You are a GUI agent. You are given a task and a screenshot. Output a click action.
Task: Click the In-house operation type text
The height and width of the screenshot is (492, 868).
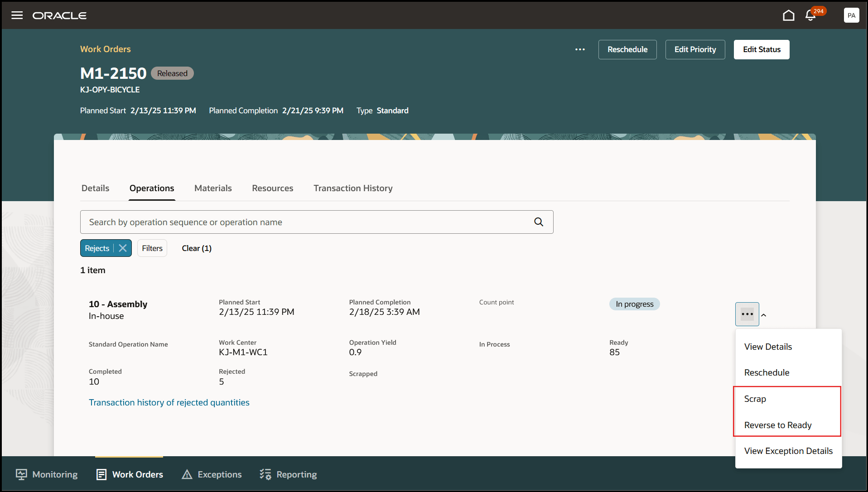[x=106, y=316]
